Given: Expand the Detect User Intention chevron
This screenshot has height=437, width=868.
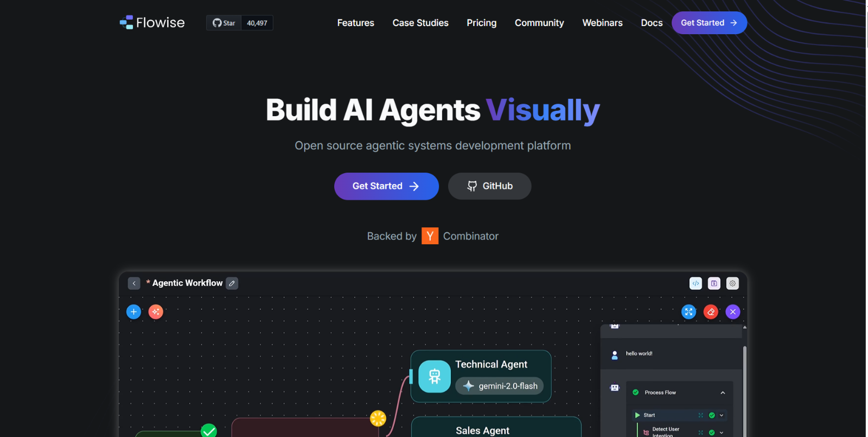Looking at the screenshot, I should click(x=722, y=433).
